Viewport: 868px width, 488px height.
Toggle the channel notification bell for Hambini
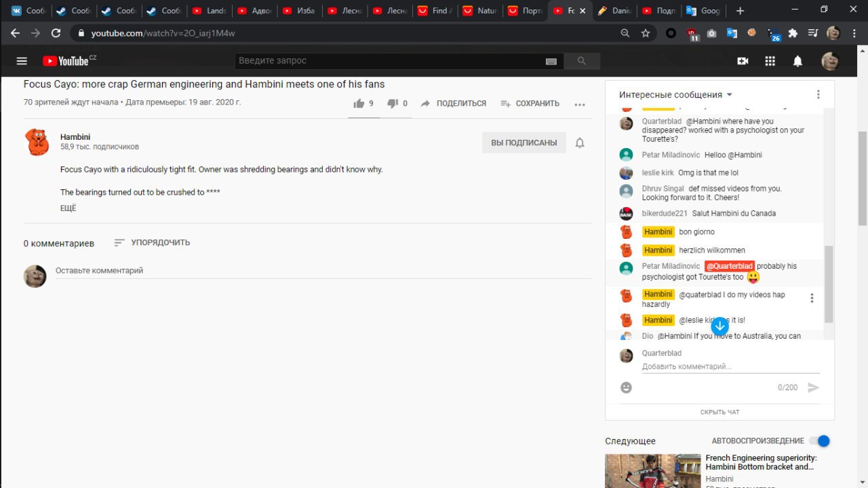point(580,143)
